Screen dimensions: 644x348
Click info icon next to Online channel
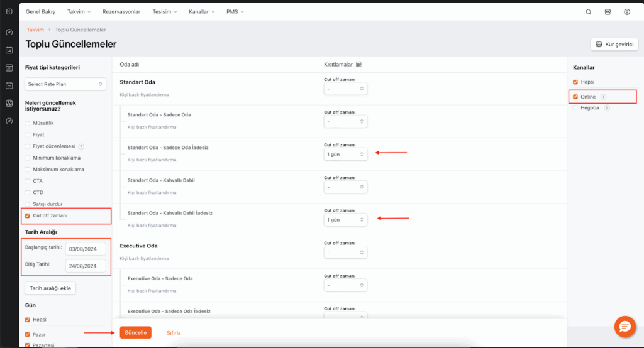coord(603,97)
